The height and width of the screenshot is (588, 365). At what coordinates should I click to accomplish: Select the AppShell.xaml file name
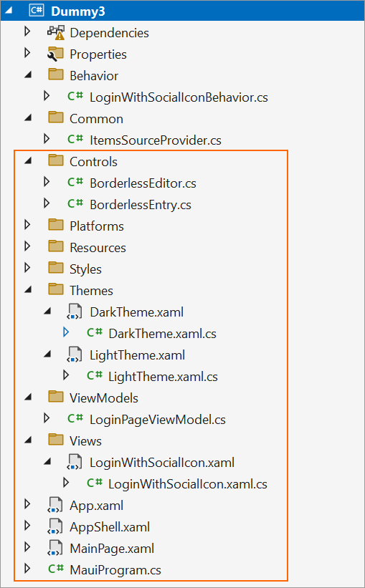(x=110, y=527)
